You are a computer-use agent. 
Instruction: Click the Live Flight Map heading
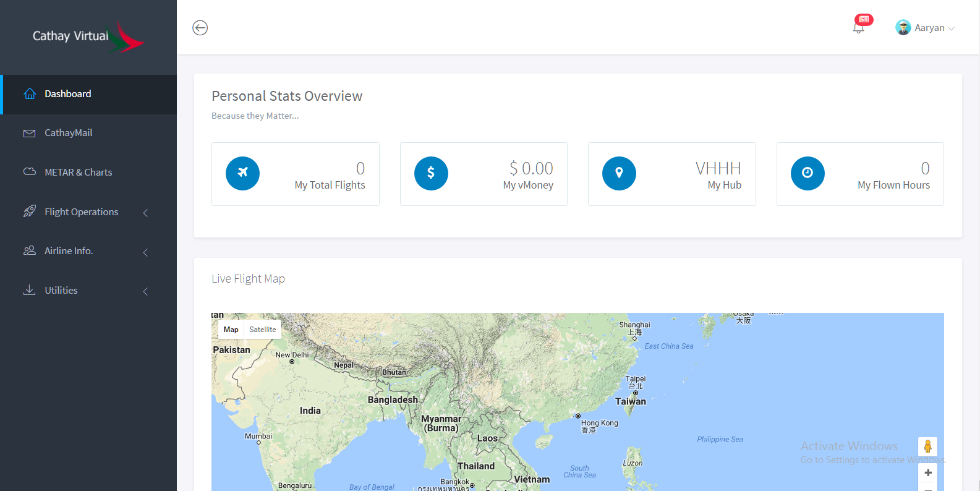[248, 279]
